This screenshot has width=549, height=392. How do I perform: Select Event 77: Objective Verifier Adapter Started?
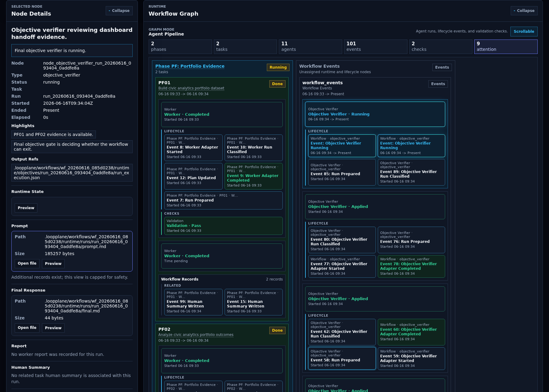point(342,266)
